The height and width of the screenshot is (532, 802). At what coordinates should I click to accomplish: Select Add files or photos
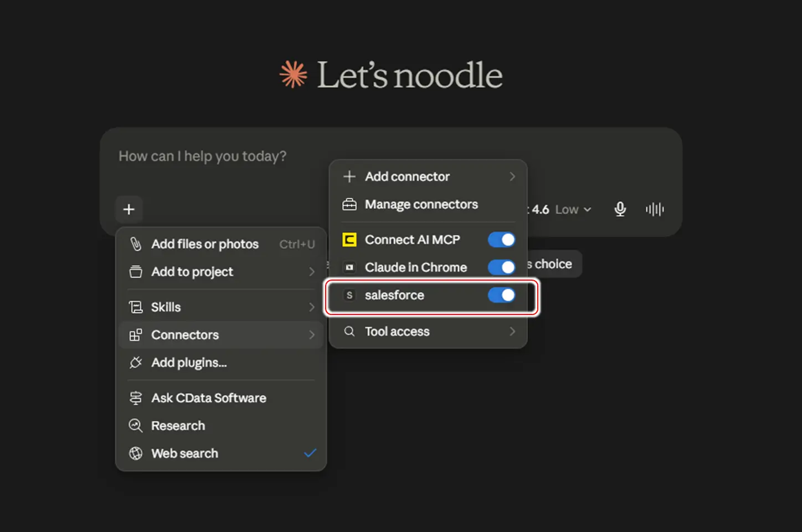point(221,244)
